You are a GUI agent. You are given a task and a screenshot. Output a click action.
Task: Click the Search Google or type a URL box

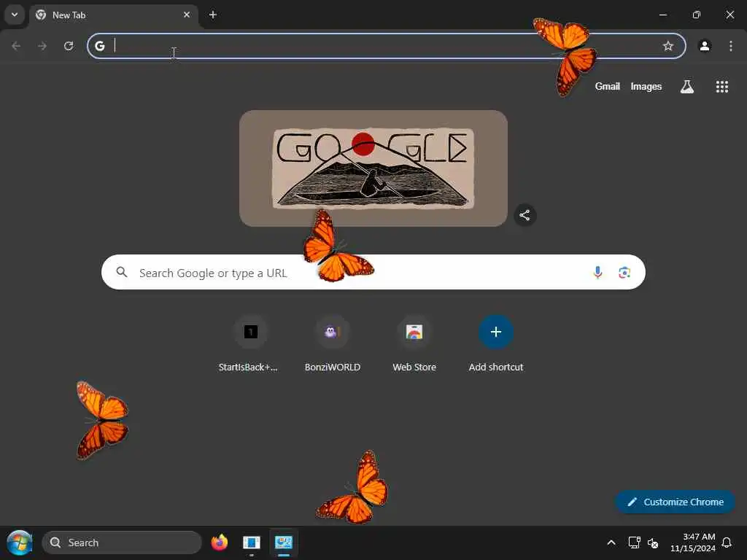tap(373, 272)
